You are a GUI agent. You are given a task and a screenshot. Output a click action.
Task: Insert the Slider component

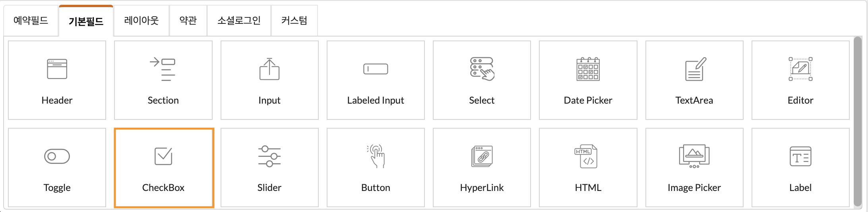coord(269,168)
